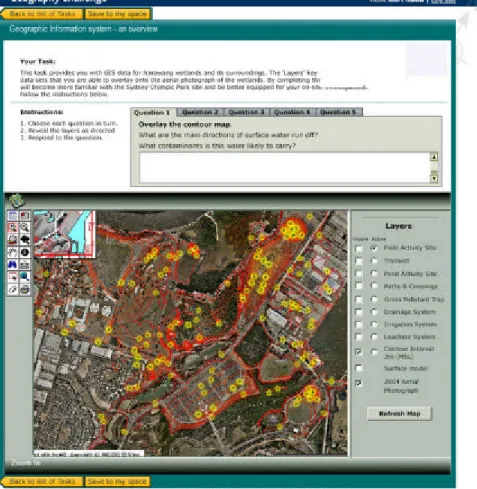
Task: Click the clear selection eraser tool
Action: pyautogui.click(x=13, y=289)
